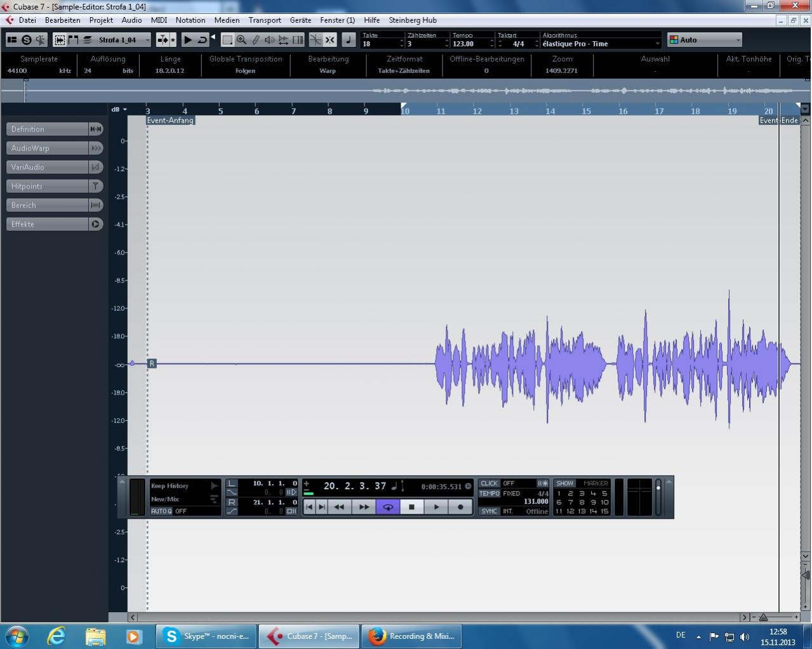
Task: Enable the metronome CLICK button
Action: click(x=489, y=483)
